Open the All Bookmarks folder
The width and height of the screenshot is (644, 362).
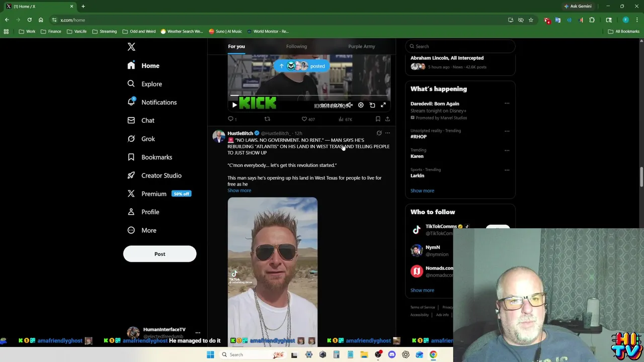point(624,31)
